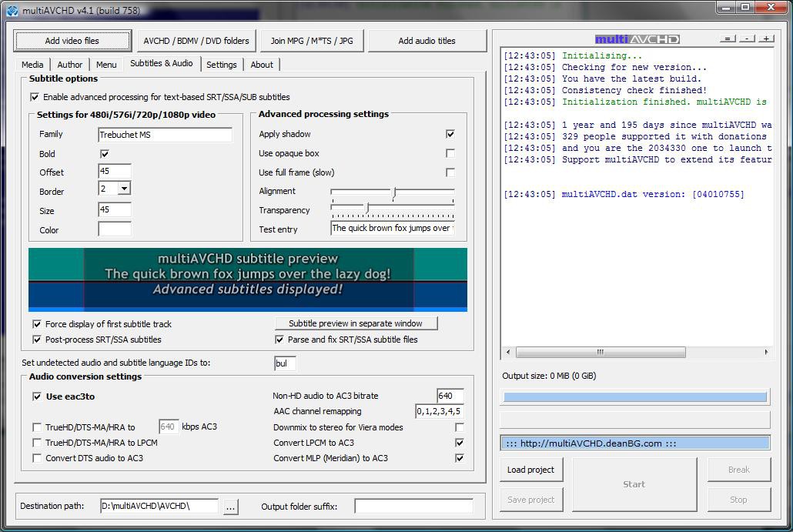Viewport: 793px width, 532px height.
Task: Click Add audio titles button
Action: pos(427,41)
